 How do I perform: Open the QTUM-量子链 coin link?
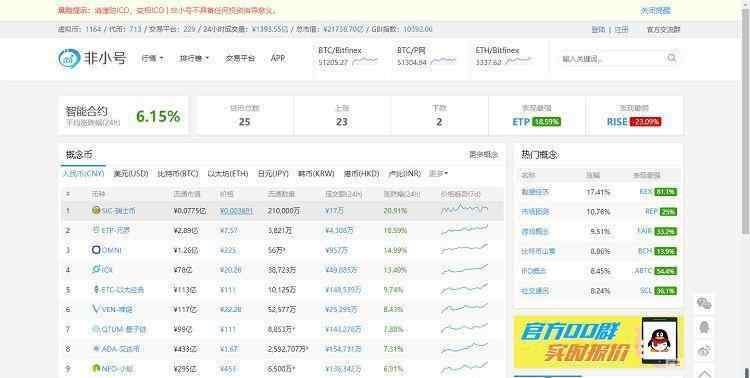[124, 329]
